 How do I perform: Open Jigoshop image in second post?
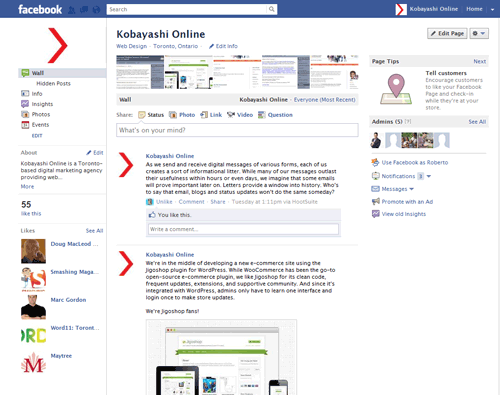(x=221, y=357)
